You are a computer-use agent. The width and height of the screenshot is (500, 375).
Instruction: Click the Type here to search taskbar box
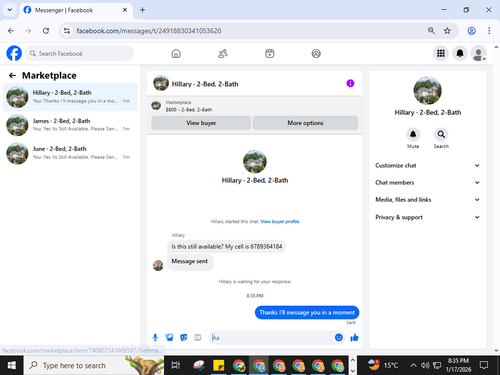[94, 365]
